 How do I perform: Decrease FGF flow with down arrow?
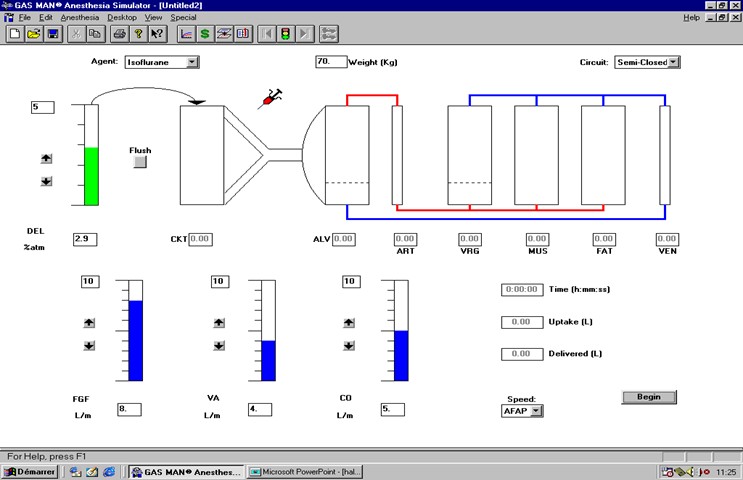tap(89, 346)
